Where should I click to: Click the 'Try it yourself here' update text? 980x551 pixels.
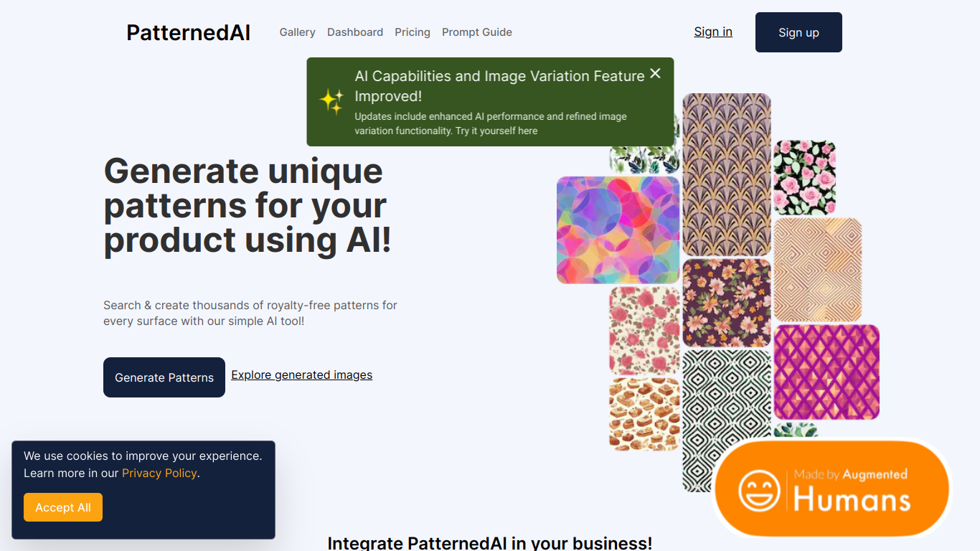pyautogui.click(x=496, y=131)
